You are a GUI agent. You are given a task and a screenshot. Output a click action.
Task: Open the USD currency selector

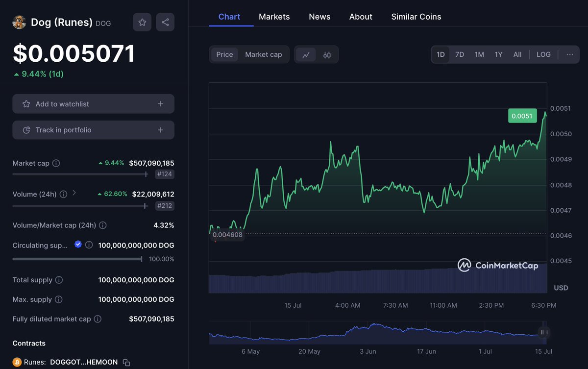pos(561,288)
